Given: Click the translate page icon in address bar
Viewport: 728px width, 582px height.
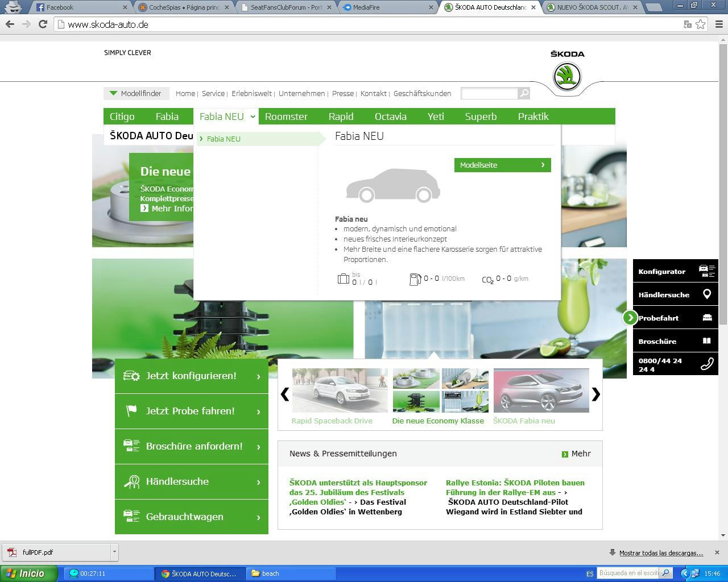Looking at the screenshot, I should coord(688,24).
